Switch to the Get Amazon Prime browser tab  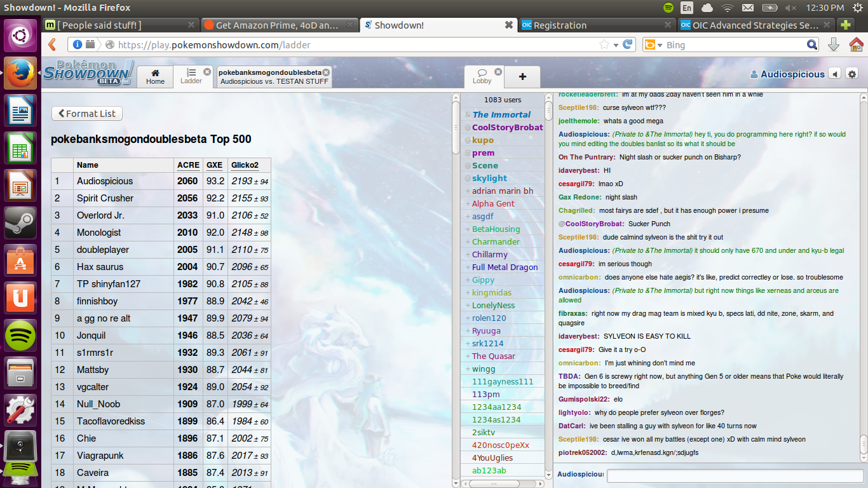pos(279,25)
